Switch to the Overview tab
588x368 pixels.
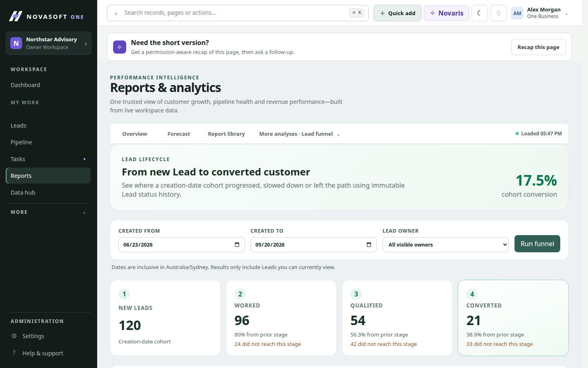[x=135, y=134]
